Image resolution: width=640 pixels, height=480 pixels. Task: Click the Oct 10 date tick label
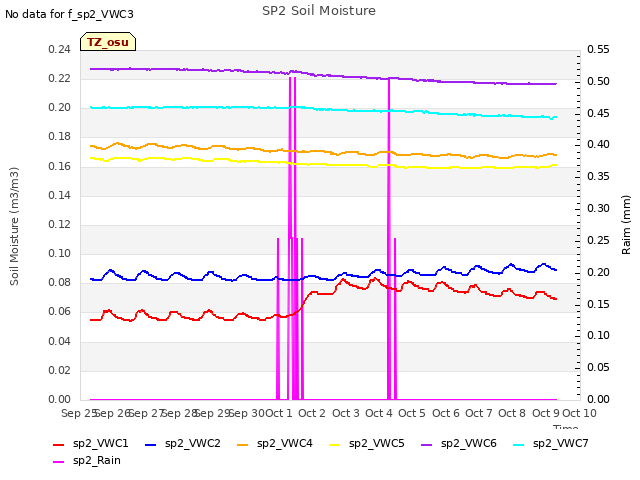(x=580, y=413)
